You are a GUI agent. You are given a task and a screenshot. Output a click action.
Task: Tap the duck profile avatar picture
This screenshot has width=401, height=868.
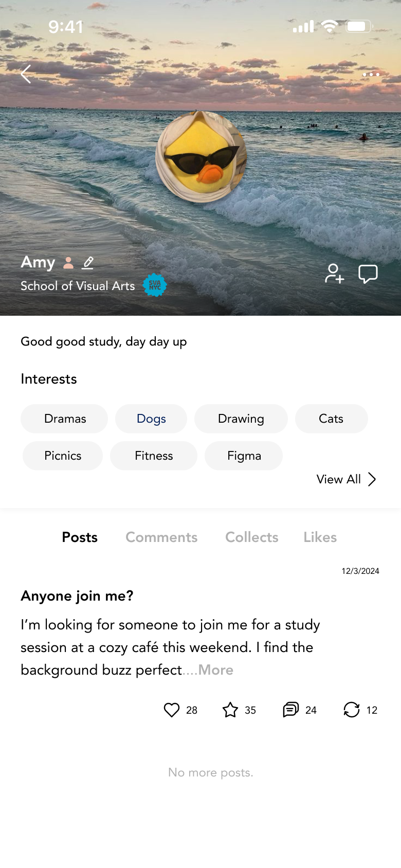coord(201,157)
